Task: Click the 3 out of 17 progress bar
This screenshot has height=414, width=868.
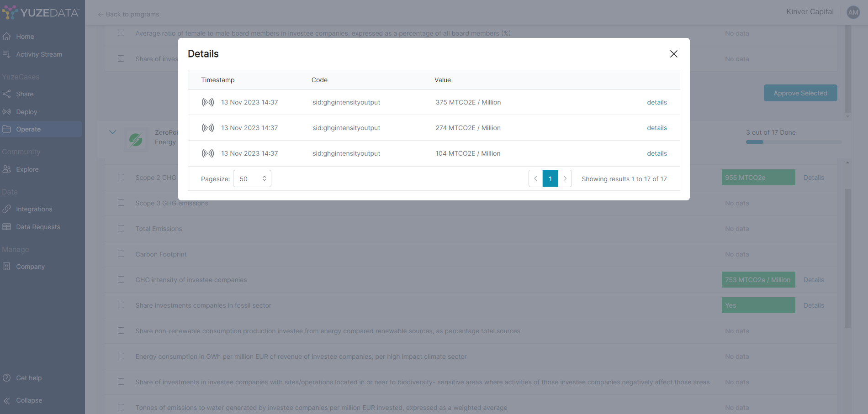Action: click(794, 142)
